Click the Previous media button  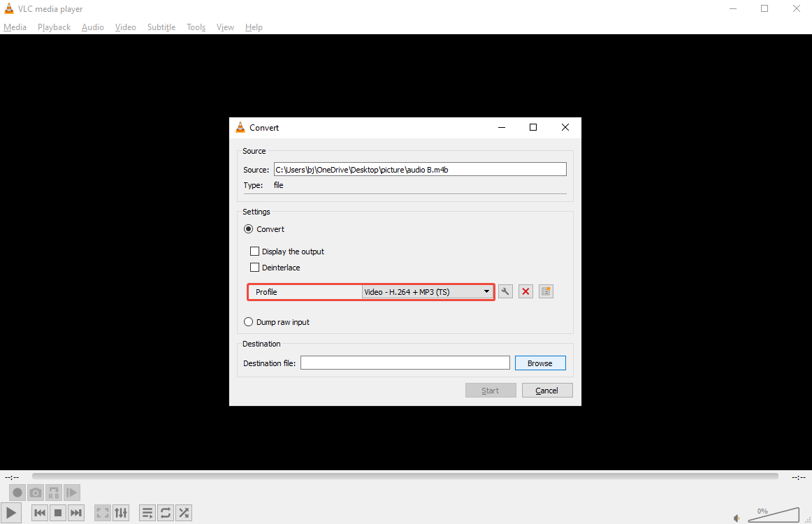tap(39, 513)
